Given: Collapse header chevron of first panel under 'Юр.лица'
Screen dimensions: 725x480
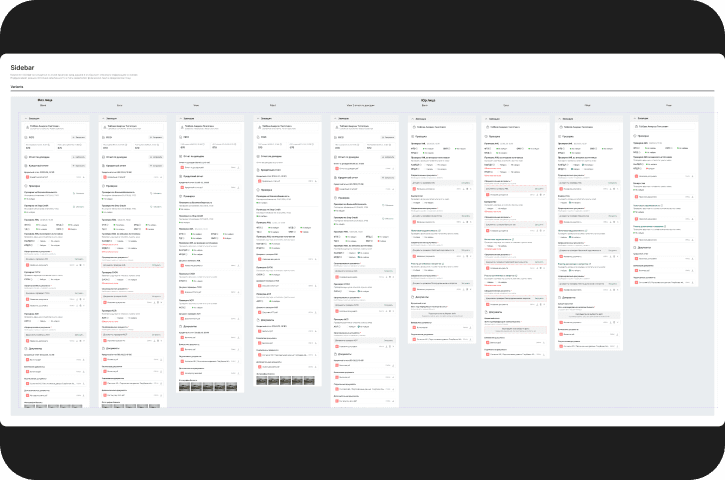Looking at the screenshot, I should (412, 119).
